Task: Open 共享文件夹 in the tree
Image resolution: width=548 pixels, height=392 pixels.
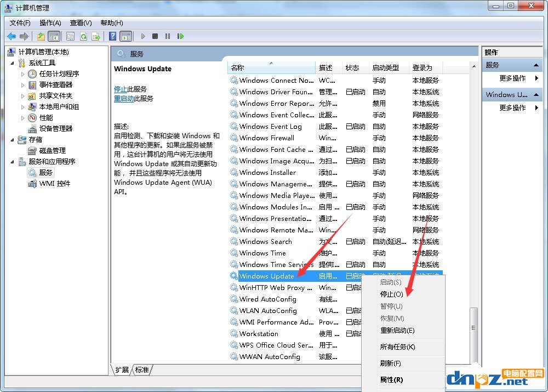Action: [56, 96]
